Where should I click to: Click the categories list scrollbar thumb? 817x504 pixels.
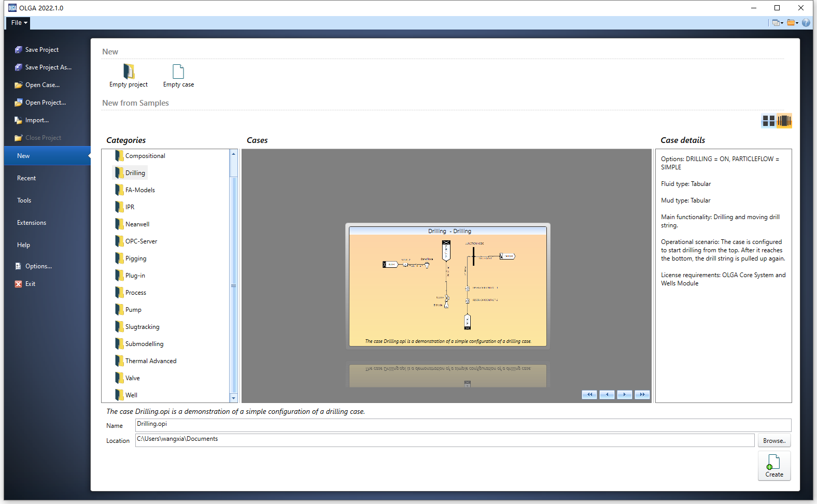[x=233, y=285]
